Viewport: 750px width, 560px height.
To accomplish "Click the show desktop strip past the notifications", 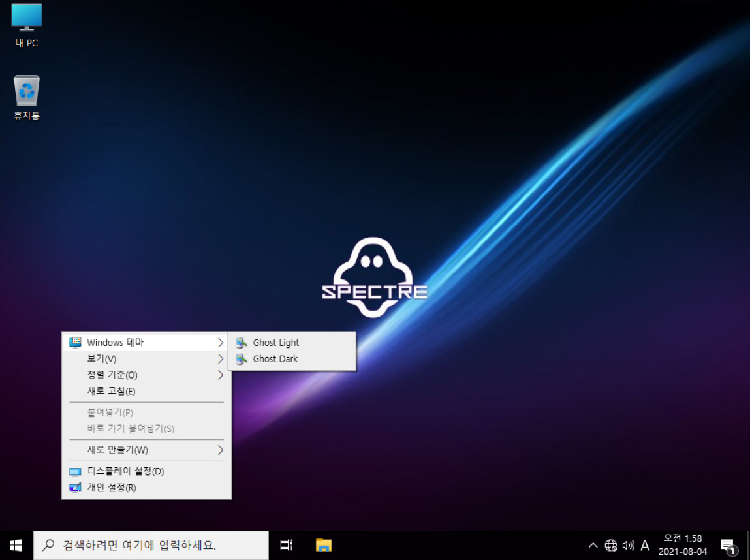I will [748, 545].
